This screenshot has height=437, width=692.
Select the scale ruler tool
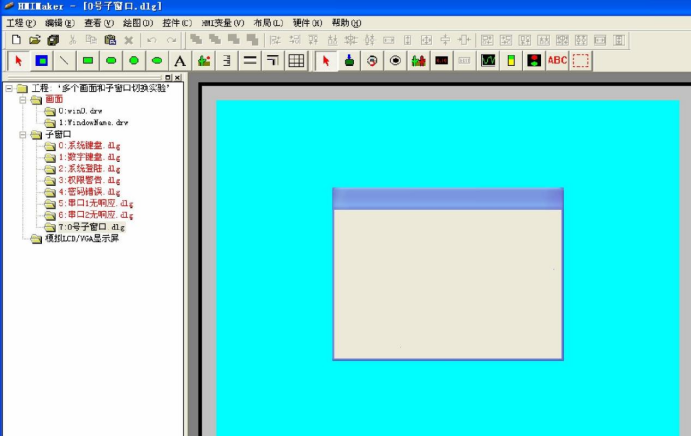point(227,60)
